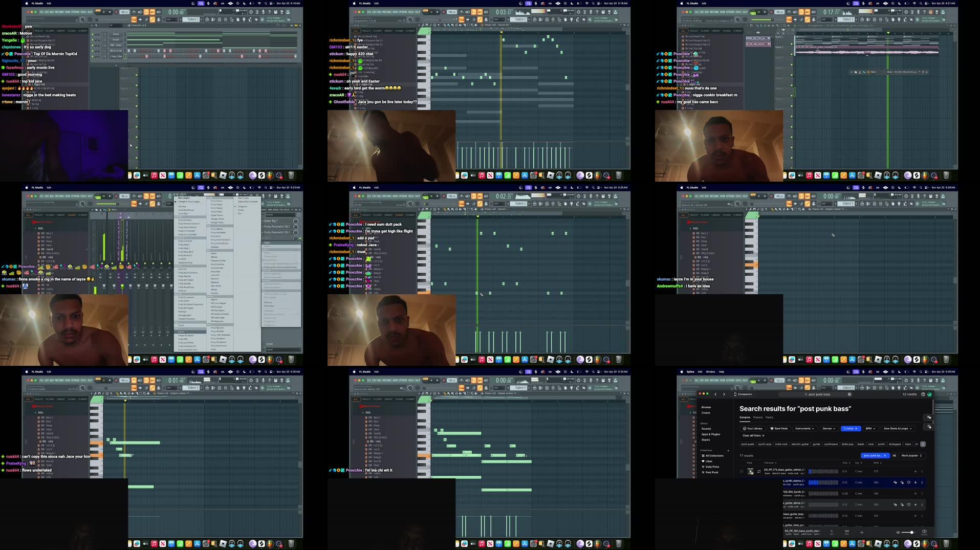Clear the 'post punk bass' search with the X icon
Viewport: 980px width, 550px height.
pyautogui.click(x=850, y=394)
